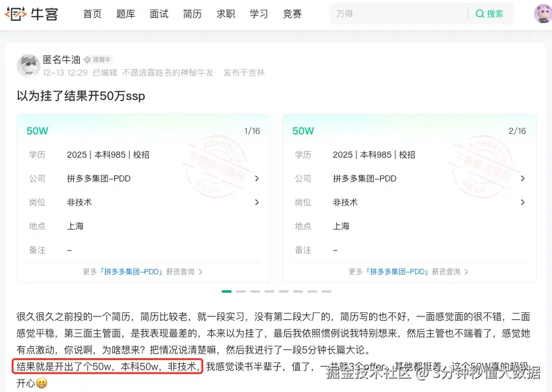Expand 岗位 row chevron in card 1/16

click(256, 202)
